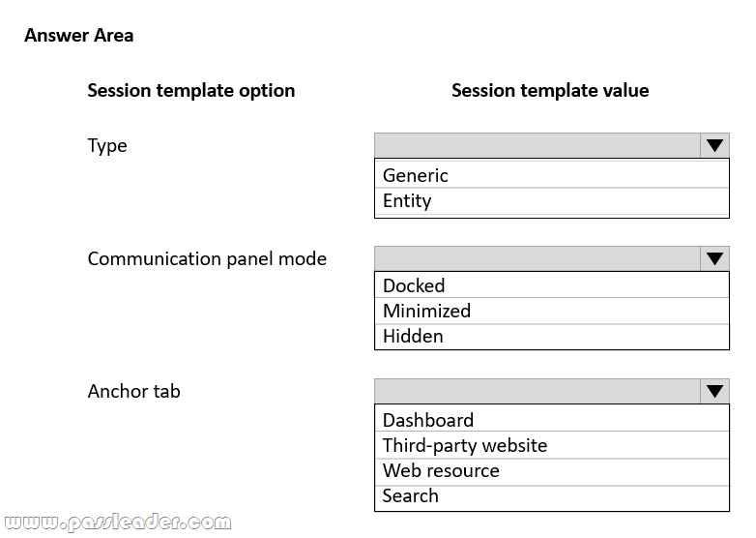Viewport: 756px width, 538px height.
Task: Select the Dashboard option
Action: [x=428, y=421]
